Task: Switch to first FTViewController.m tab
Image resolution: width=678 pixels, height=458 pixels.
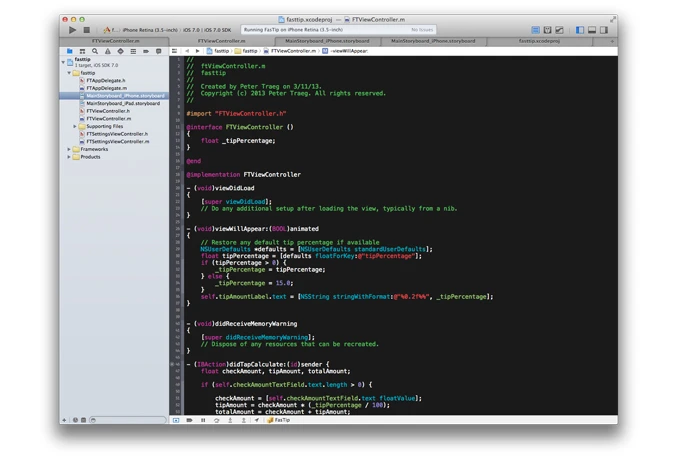Action: coord(115,41)
